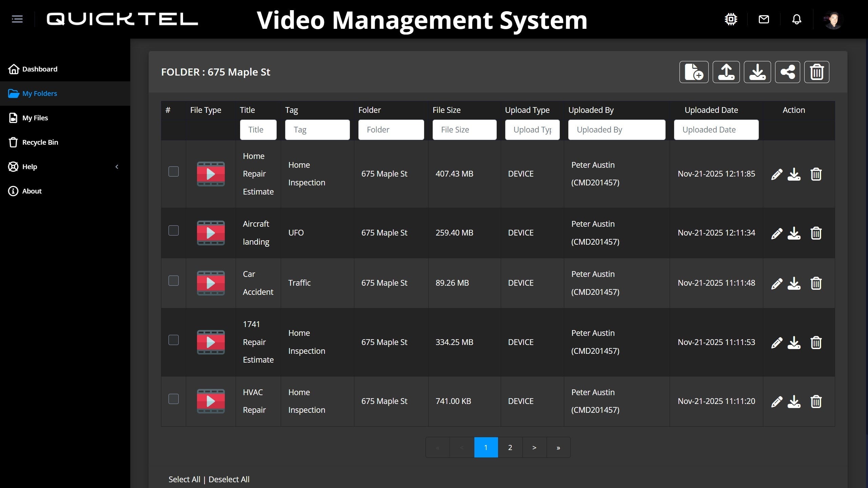Select the Car Accident row checkbox
The width and height of the screenshot is (868, 488).
point(174,281)
